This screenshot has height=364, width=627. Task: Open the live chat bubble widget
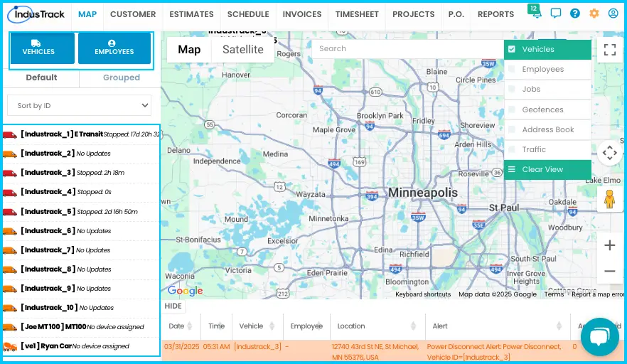tap(599, 337)
